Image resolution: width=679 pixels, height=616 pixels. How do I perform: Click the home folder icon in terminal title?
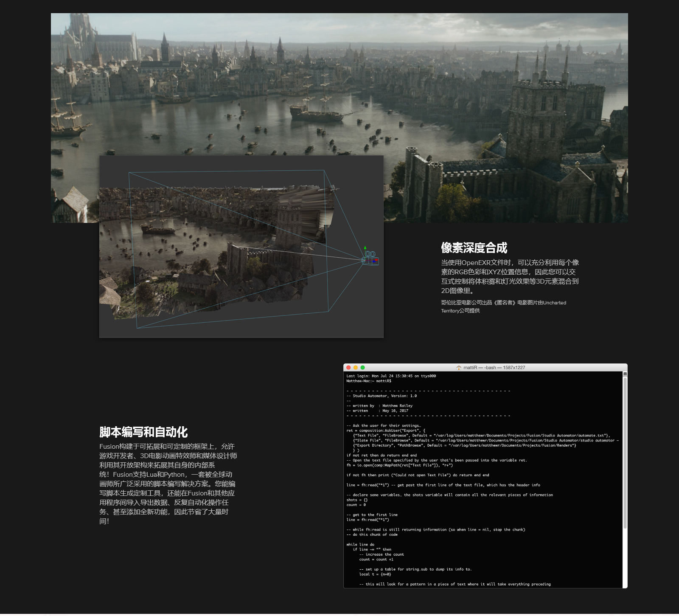pyautogui.click(x=459, y=368)
